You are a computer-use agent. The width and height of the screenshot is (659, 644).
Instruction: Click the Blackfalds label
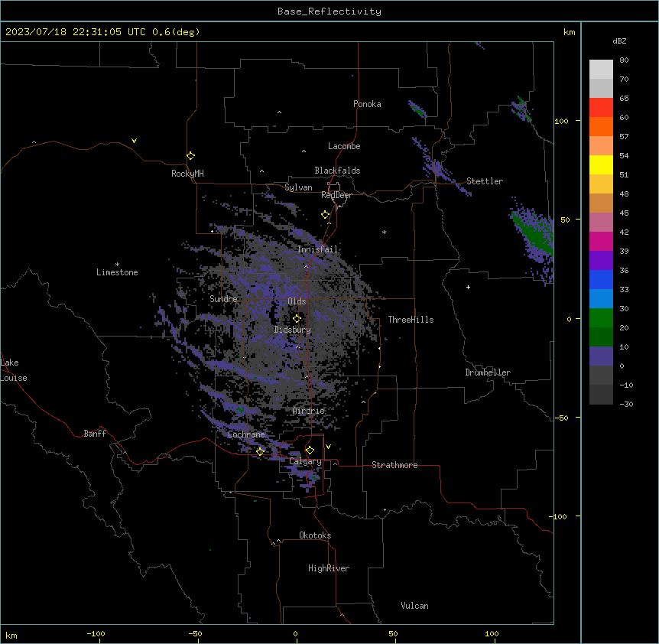click(337, 171)
